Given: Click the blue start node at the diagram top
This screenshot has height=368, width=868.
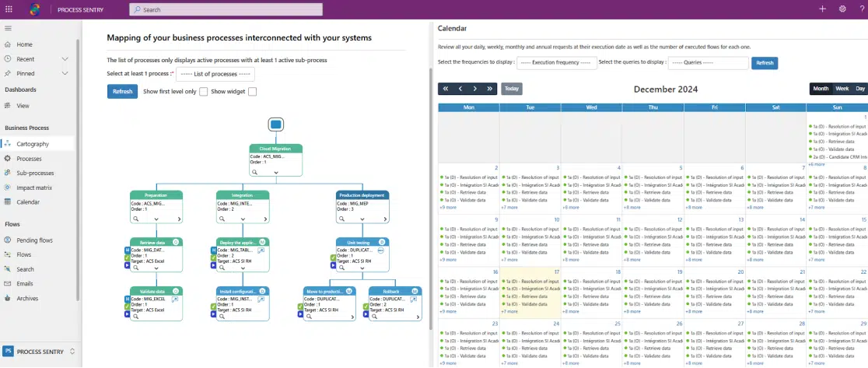Looking at the screenshot, I should [275, 124].
